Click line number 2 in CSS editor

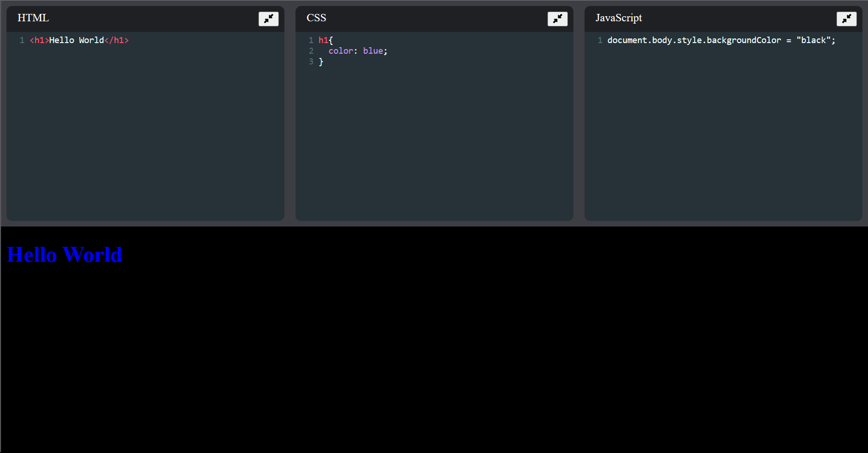pos(311,51)
